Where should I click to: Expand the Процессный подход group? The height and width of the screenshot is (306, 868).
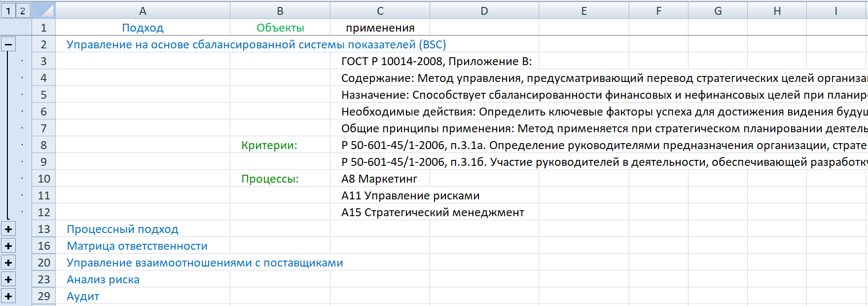point(8,229)
